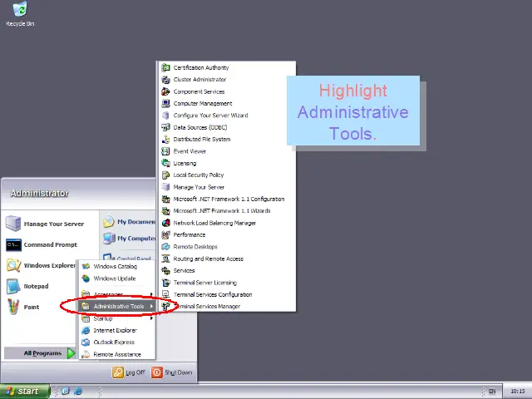Expand the Startup folder submenu
The image size is (532, 399).
pyautogui.click(x=103, y=318)
